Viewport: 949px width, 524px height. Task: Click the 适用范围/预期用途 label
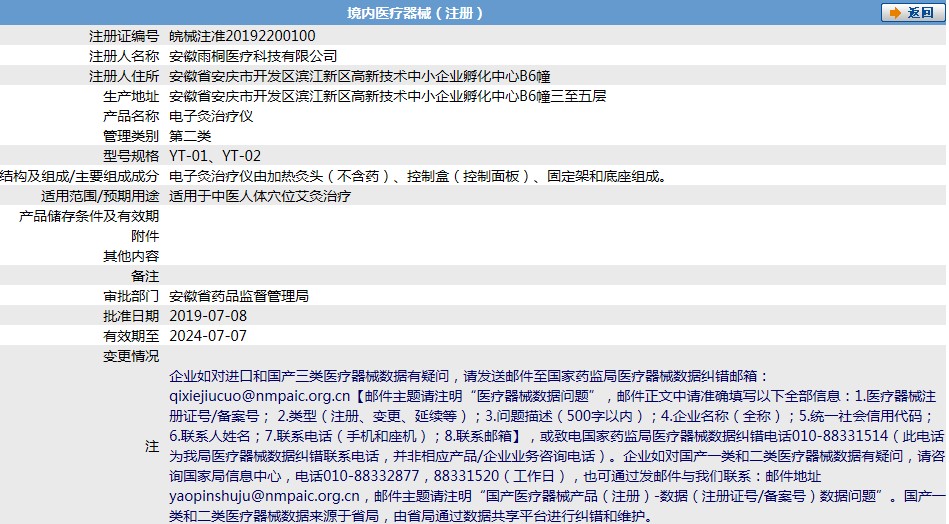point(100,196)
